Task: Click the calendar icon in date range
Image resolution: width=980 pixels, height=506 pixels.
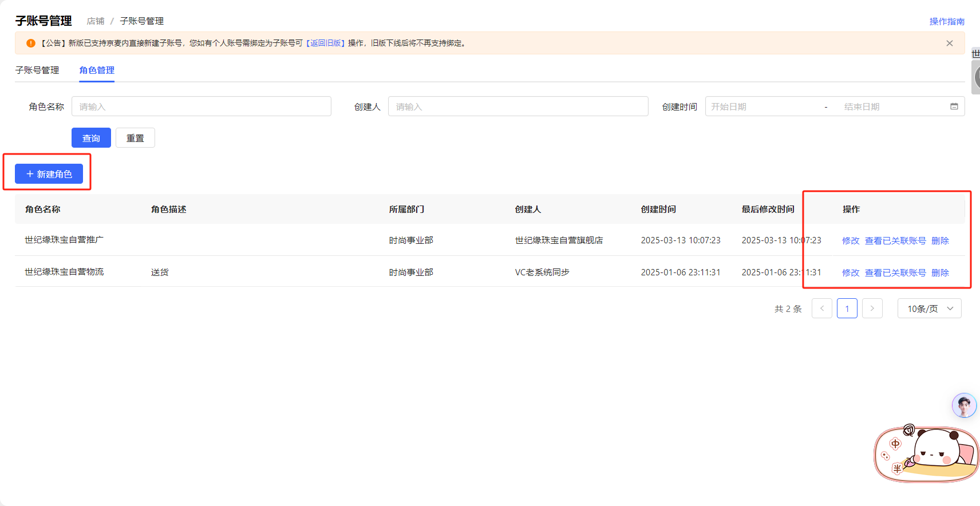Action: tap(954, 106)
